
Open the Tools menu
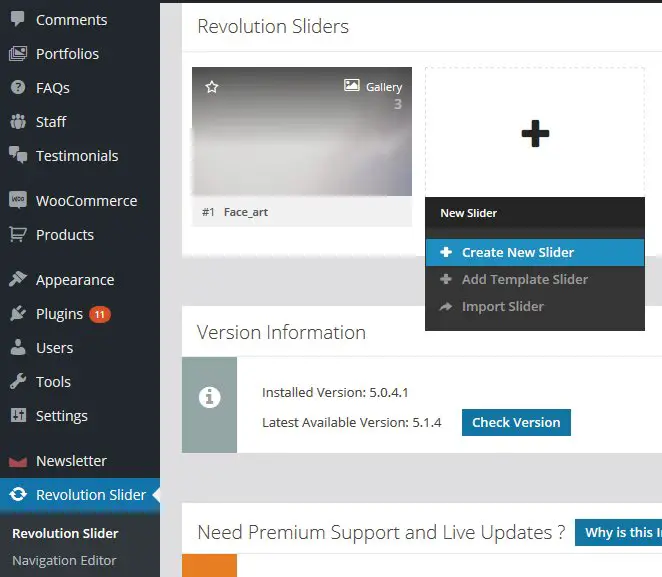tap(53, 382)
